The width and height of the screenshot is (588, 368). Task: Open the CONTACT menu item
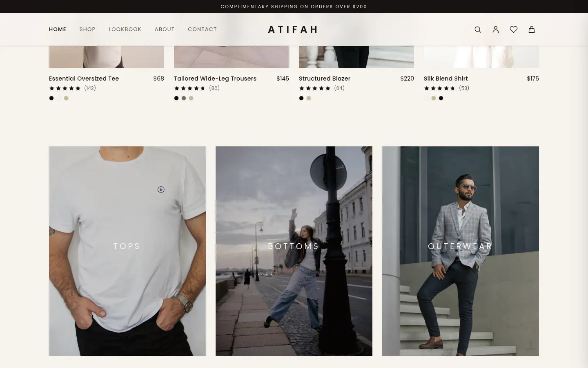click(202, 29)
